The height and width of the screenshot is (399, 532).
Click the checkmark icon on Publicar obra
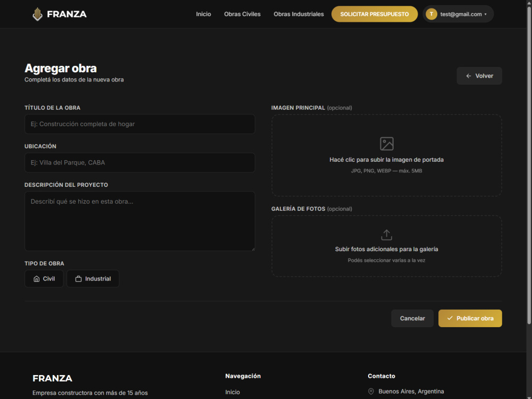(450, 318)
